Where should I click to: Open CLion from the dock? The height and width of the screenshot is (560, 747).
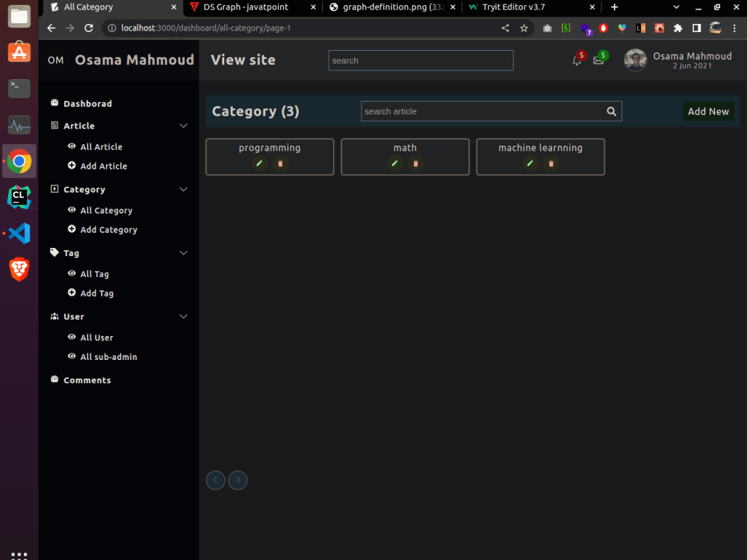pos(19,197)
